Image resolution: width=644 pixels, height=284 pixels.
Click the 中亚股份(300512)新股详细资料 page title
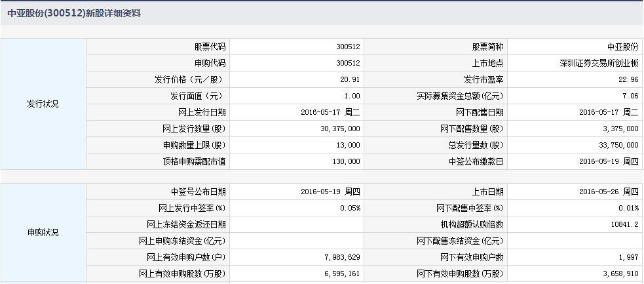pyautogui.click(x=74, y=13)
